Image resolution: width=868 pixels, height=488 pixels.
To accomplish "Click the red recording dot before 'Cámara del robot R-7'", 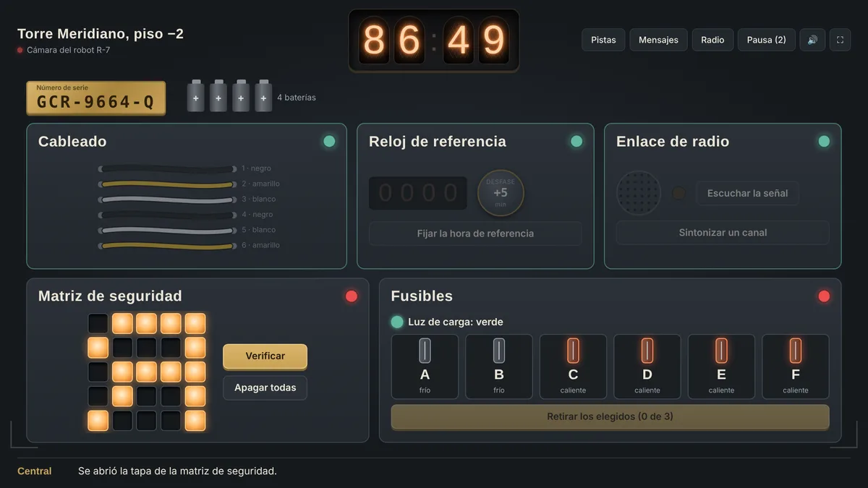I will pyautogui.click(x=20, y=51).
